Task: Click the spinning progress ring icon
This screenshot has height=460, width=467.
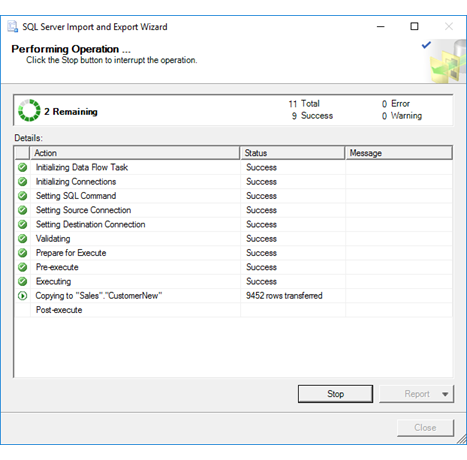Action: tap(29, 110)
